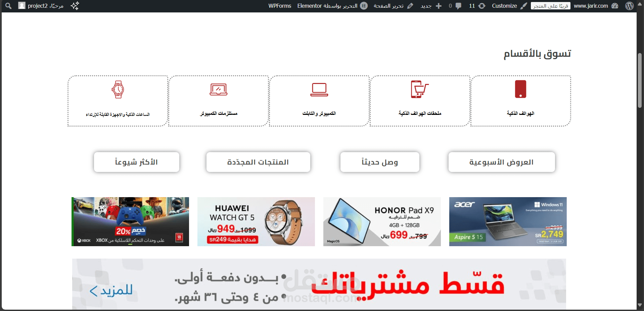Open 'مستلزمات الكمبيوتر' category label
644x311 pixels.
219,114
